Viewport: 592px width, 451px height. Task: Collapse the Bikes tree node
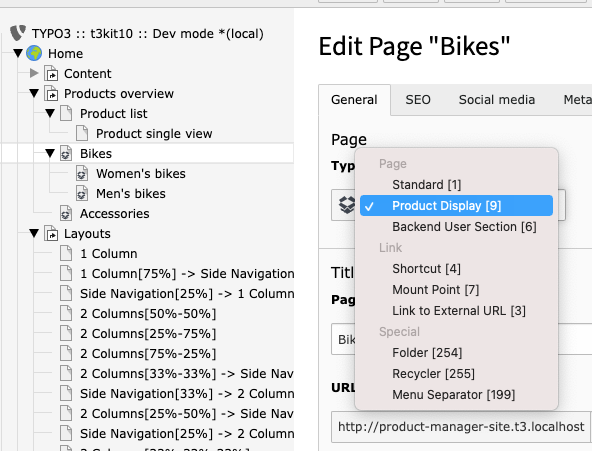[x=50, y=153]
